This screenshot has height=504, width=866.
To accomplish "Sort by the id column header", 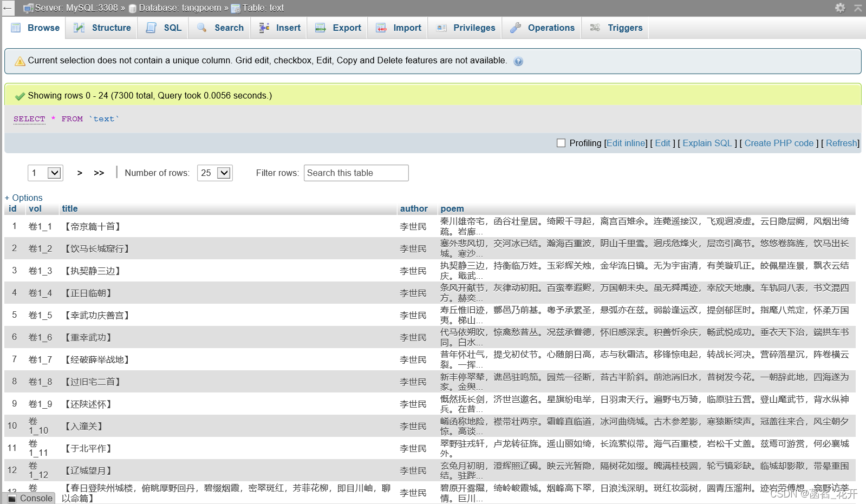I will [12, 208].
